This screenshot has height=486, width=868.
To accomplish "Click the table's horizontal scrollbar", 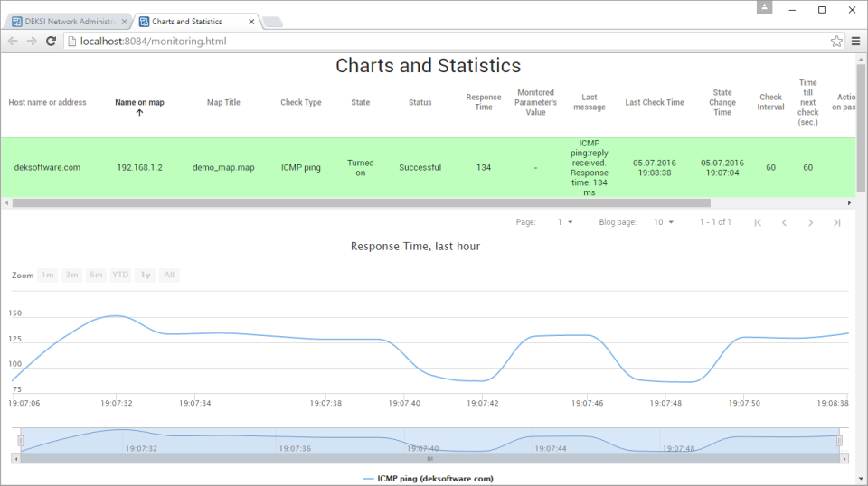I will coord(362,203).
